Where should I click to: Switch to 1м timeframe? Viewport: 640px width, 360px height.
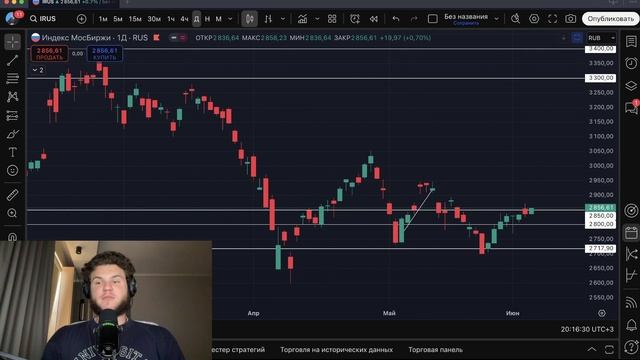point(103,19)
